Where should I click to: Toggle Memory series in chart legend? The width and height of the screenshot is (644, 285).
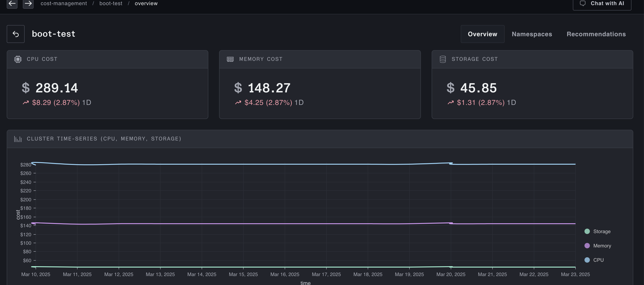click(x=597, y=246)
